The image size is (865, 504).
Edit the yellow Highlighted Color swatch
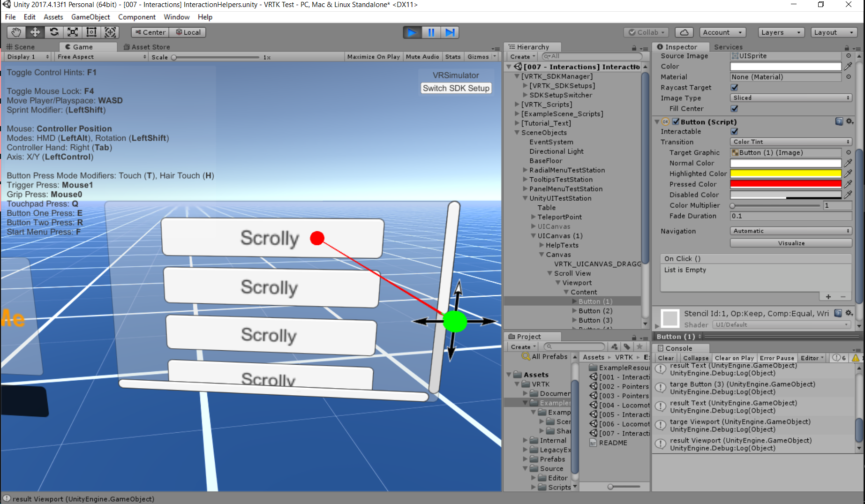(x=785, y=173)
